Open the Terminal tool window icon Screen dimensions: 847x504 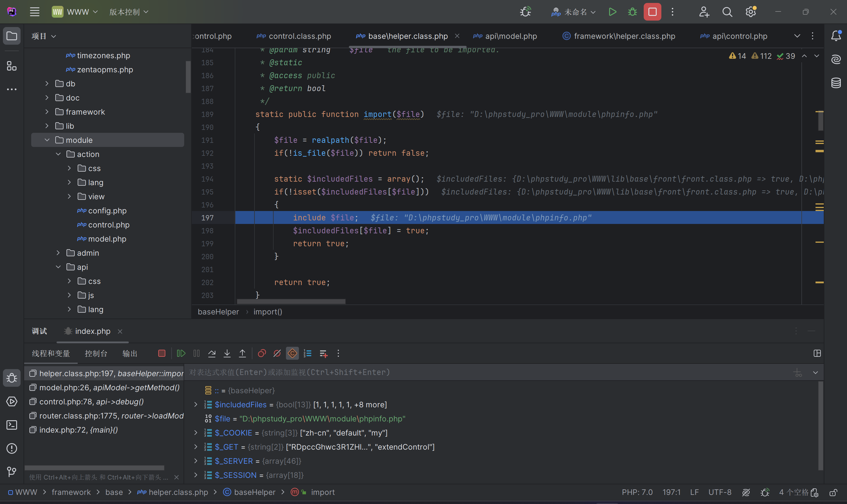tap(11, 425)
